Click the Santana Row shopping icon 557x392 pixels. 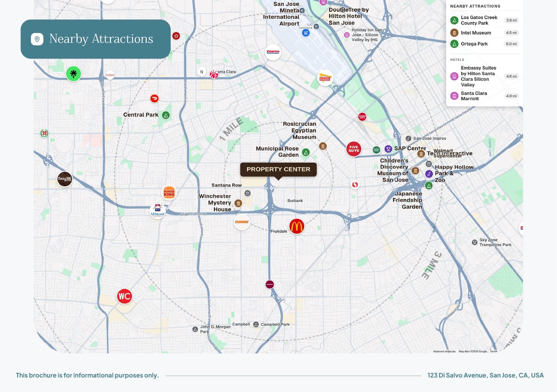coord(248,193)
